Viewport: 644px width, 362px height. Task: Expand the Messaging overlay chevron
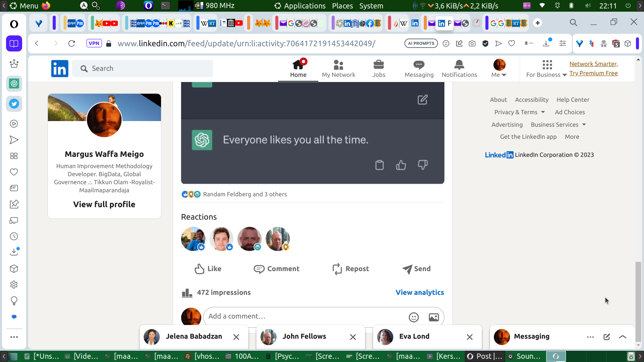623,337
